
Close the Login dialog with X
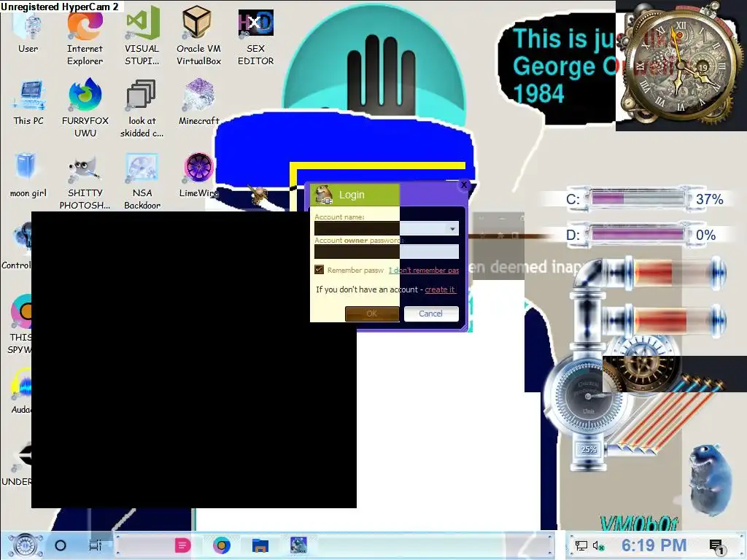463,185
